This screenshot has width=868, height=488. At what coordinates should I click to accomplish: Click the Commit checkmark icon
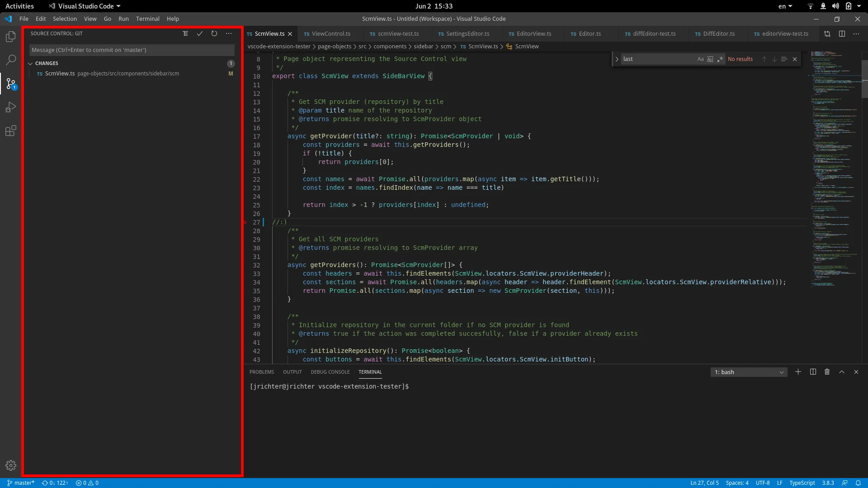pyautogui.click(x=200, y=33)
